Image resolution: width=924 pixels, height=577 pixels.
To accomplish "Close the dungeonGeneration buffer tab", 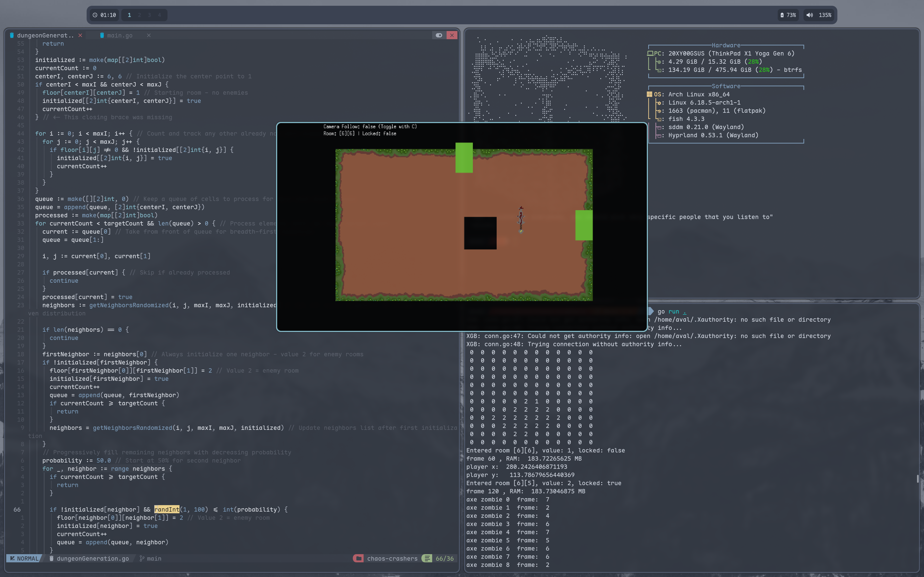I will pos(80,35).
